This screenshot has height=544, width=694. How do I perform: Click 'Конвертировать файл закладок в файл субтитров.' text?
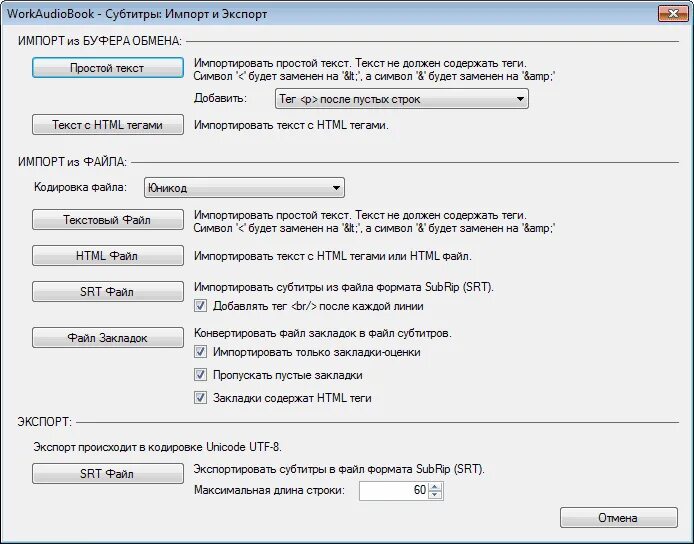coord(323,333)
